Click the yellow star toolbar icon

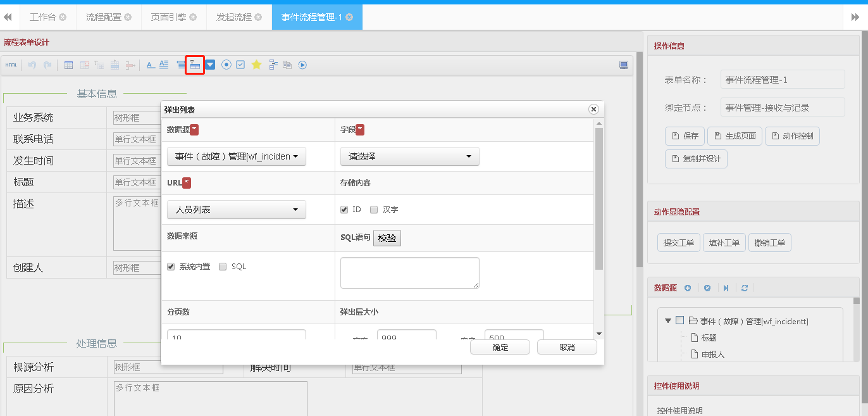point(256,65)
